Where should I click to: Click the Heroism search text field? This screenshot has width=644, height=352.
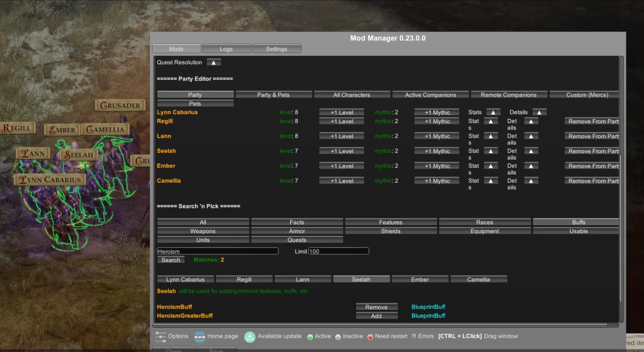click(217, 251)
